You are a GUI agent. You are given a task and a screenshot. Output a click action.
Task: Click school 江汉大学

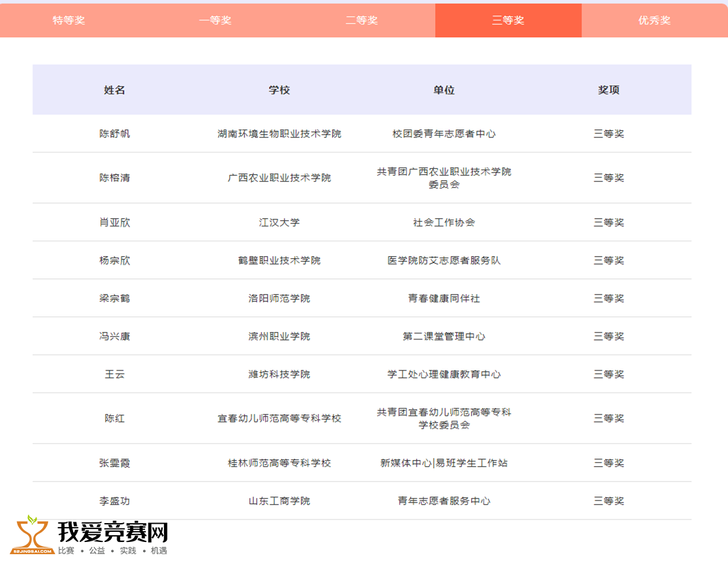pos(279,222)
